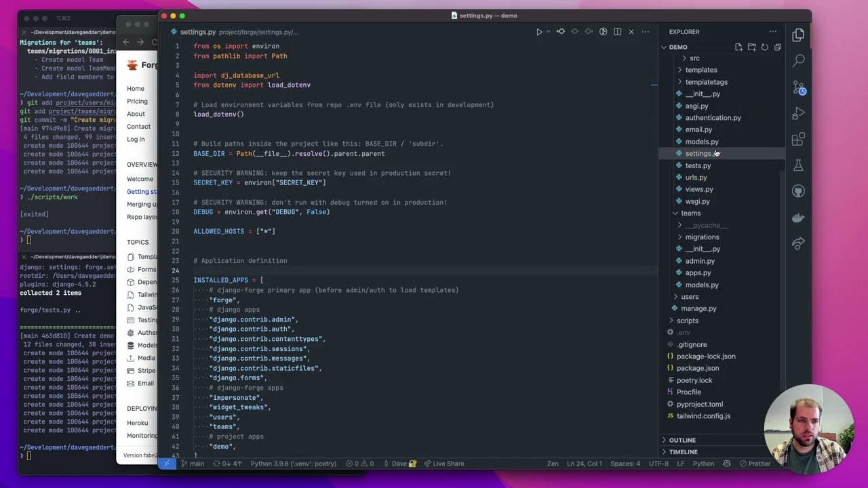
Task: Go to previous change in editor toolbar
Action: click(561, 32)
